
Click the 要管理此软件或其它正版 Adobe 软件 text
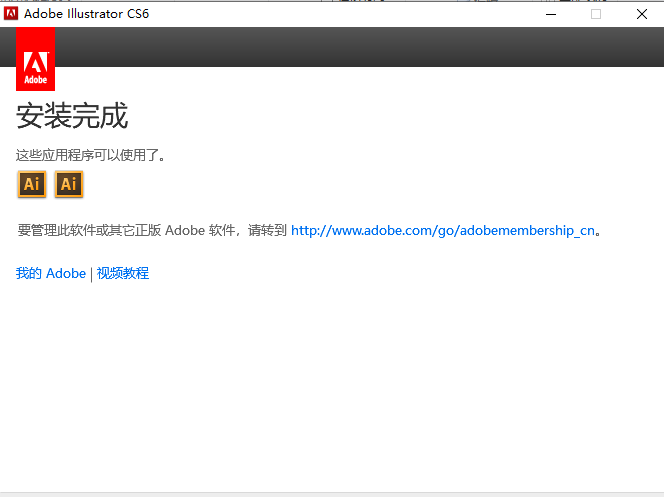[x=126, y=230]
